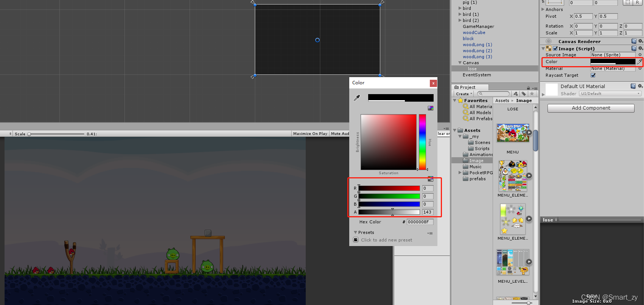This screenshot has width=644, height=305.
Task: Close the Color picker window
Action: [433, 83]
